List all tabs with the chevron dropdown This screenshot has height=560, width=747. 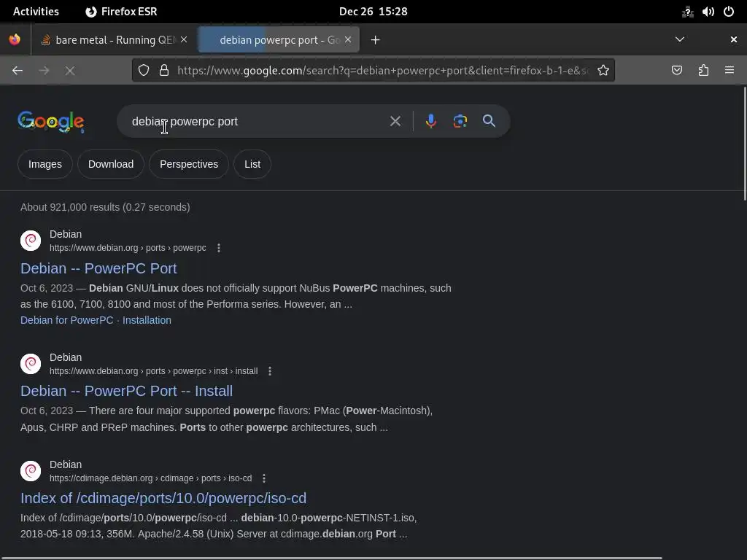point(680,39)
